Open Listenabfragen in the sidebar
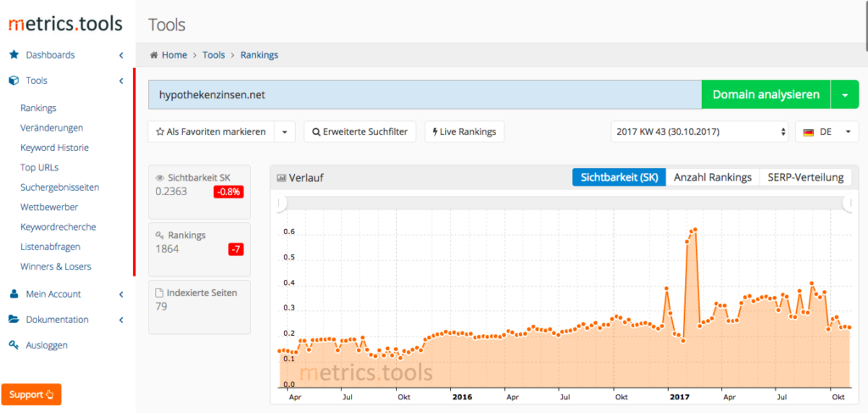This screenshot has width=868, height=413. pos(50,247)
